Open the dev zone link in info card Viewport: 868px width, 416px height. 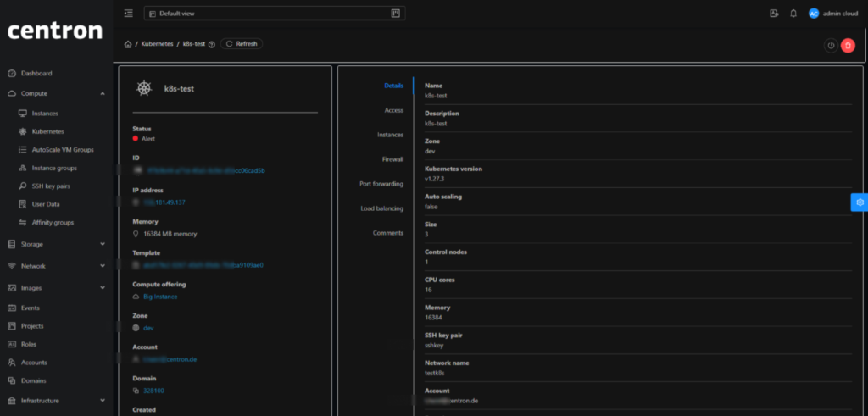[148, 328]
